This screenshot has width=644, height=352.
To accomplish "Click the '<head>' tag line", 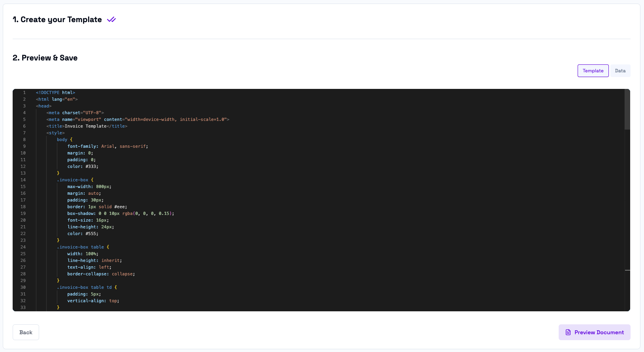I will (x=43, y=106).
